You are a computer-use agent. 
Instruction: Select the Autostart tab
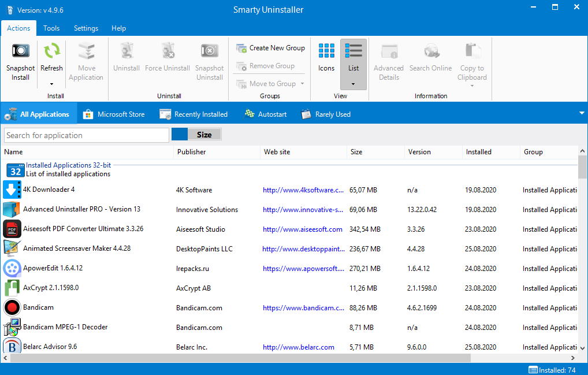[266, 114]
